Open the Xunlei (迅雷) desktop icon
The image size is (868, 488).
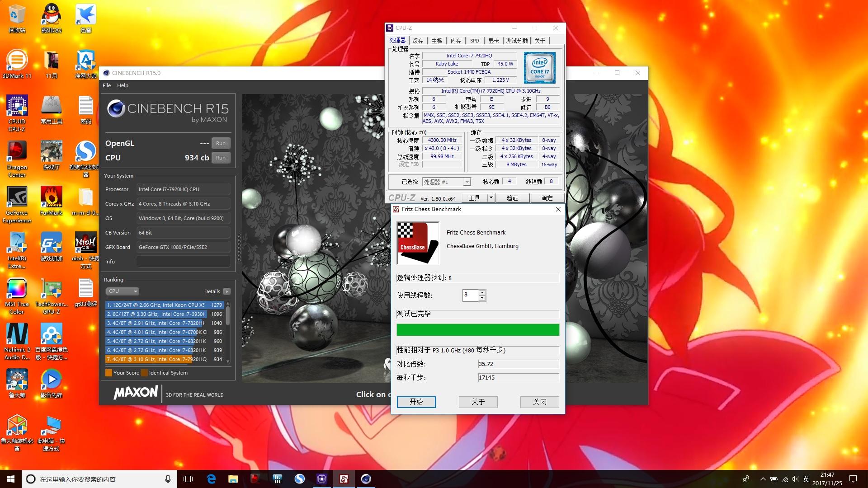point(85,19)
